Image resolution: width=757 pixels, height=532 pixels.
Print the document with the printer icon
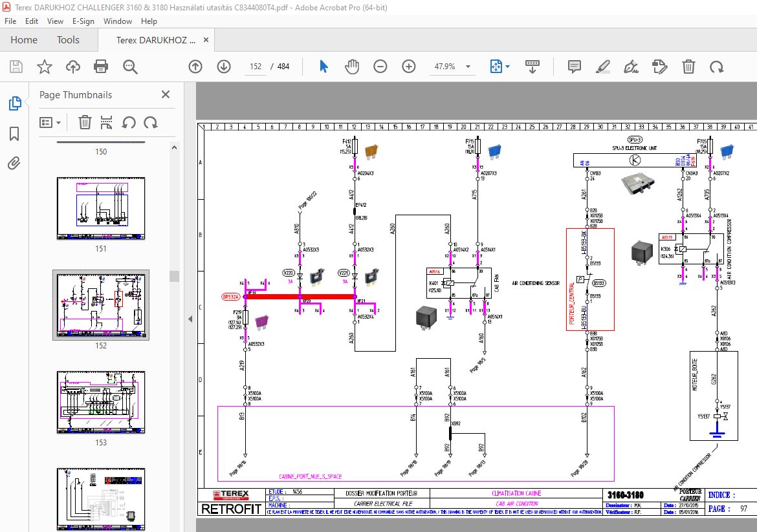[x=101, y=67]
